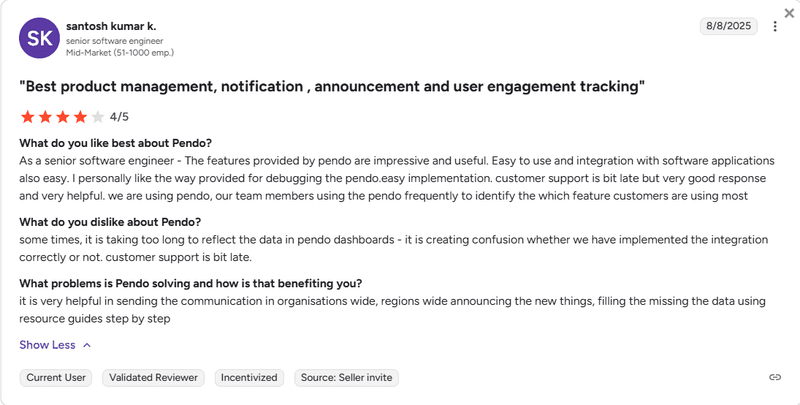This screenshot has height=405, width=800.
Task: Click the review title headline text
Action: click(332, 87)
